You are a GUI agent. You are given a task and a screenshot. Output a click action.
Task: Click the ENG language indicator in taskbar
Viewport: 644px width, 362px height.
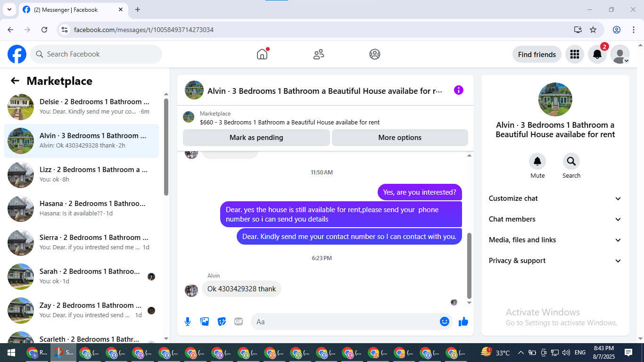click(580, 353)
